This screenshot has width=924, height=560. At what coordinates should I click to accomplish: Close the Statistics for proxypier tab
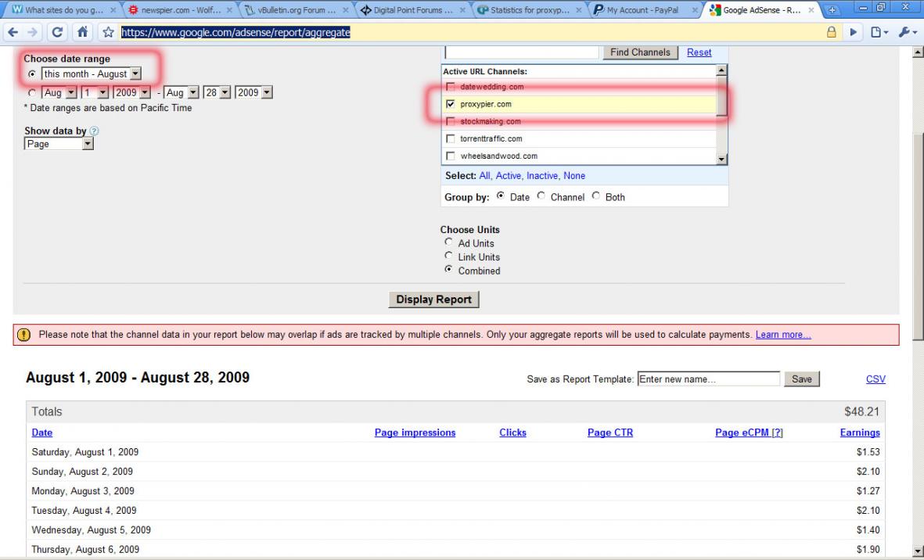[578, 10]
